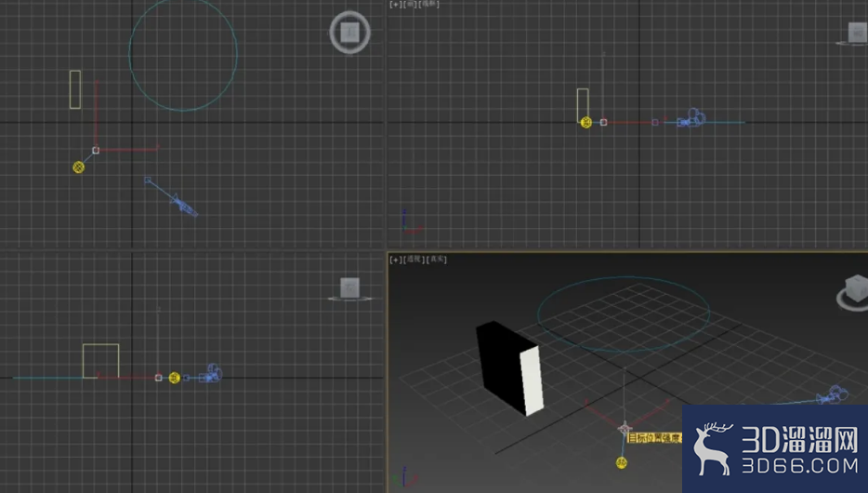Select the blue camera in the top viewport
868x493 pixels.
pos(184,205)
